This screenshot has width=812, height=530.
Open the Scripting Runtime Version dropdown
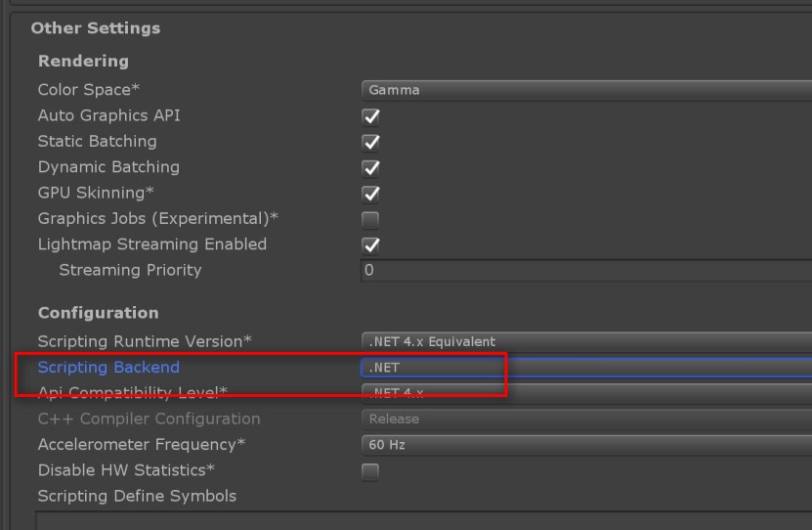tap(586, 342)
